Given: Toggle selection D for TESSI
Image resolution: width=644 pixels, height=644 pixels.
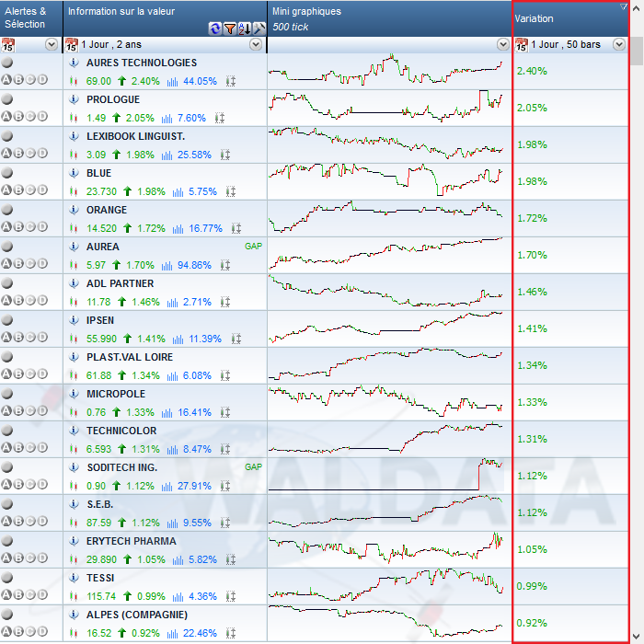Looking at the screenshot, I should click(x=42, y=594).
